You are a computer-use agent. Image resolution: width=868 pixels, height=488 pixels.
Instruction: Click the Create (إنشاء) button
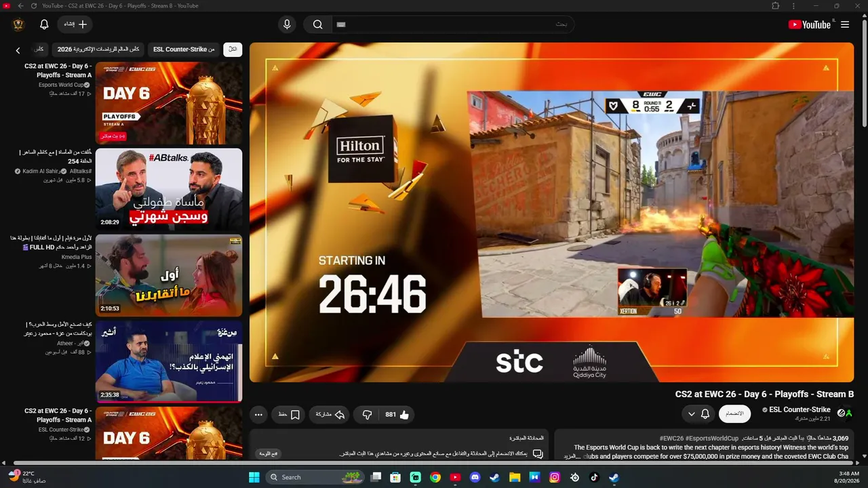pyautogui.click(x=75, y=24)
